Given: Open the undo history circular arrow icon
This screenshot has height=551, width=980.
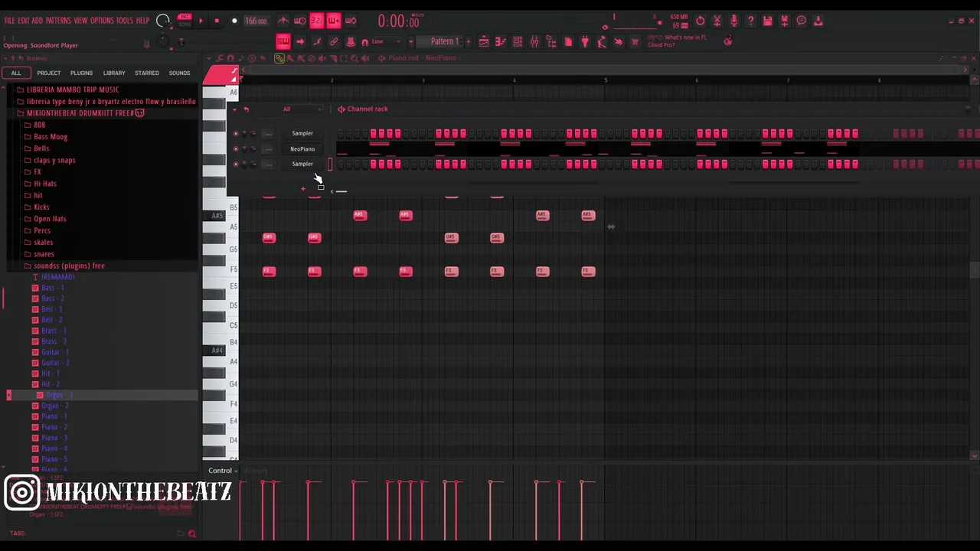Looking at the screenshot, I should click(700, 21).
